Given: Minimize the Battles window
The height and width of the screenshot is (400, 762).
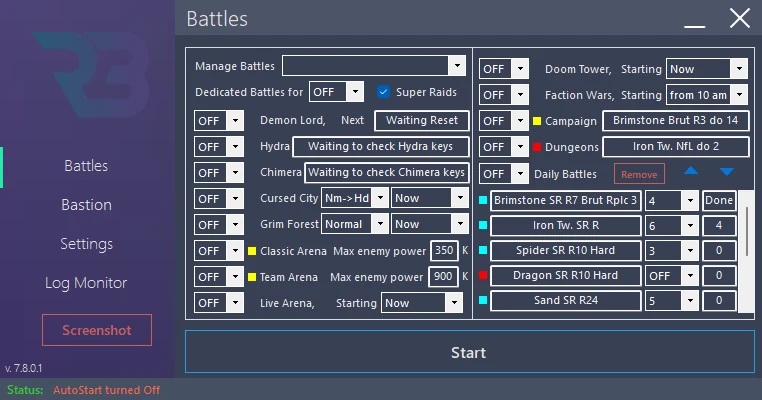Looking at the screenshot, I should pyautogui.click(x=694, y=26).
